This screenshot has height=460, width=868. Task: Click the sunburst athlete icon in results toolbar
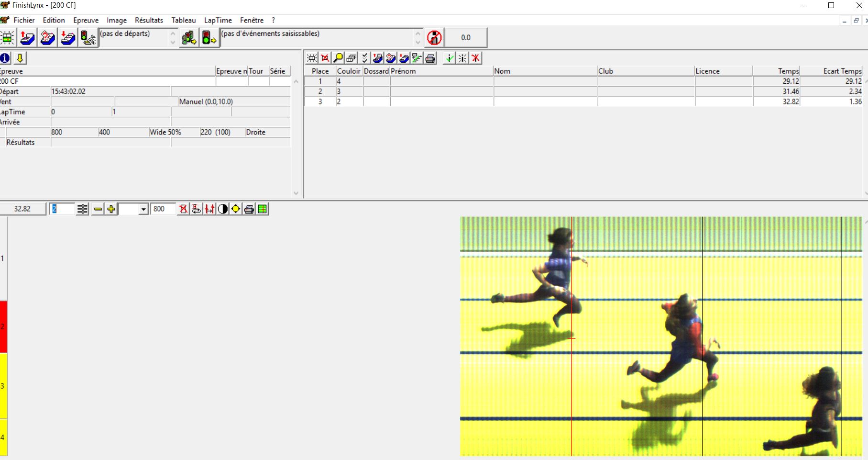coord(462,58)
